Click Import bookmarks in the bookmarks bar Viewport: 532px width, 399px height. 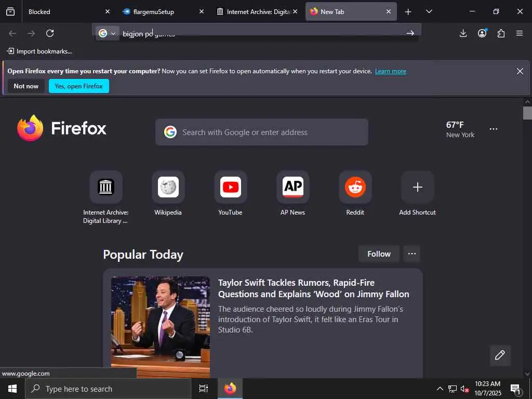(39, 51)
